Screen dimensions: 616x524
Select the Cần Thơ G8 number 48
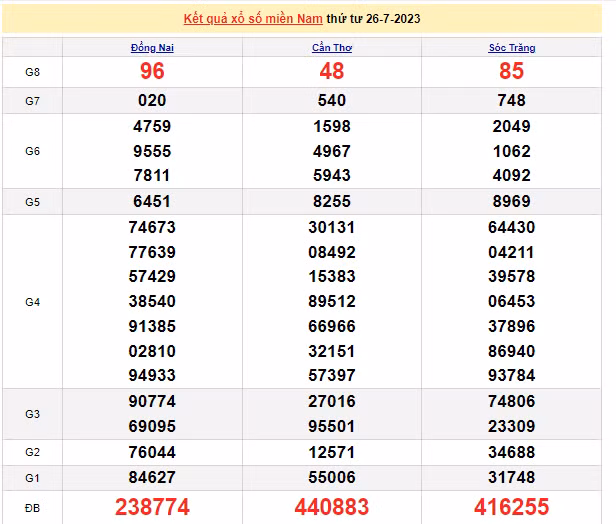[x=331, y=72]
